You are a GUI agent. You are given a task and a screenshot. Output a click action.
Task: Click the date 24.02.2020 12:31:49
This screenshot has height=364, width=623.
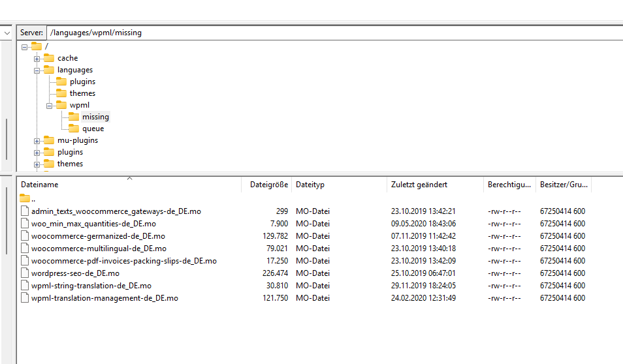[423, 297]
